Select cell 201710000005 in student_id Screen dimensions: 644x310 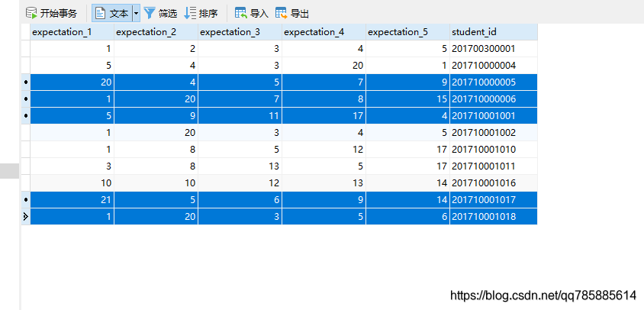click(x=494, y=82)
